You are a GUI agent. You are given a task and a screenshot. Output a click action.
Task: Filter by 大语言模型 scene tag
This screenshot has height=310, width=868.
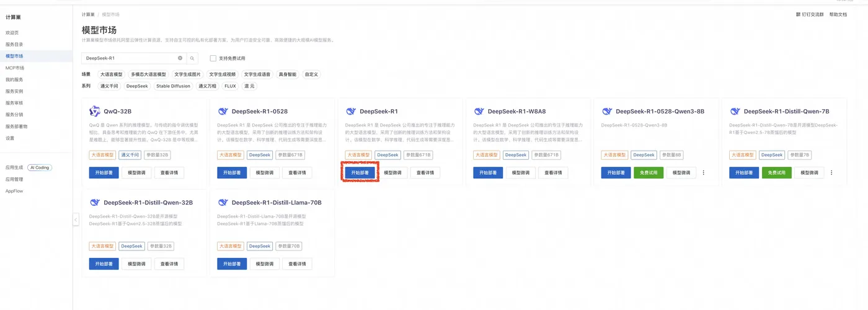click(112, 74)
